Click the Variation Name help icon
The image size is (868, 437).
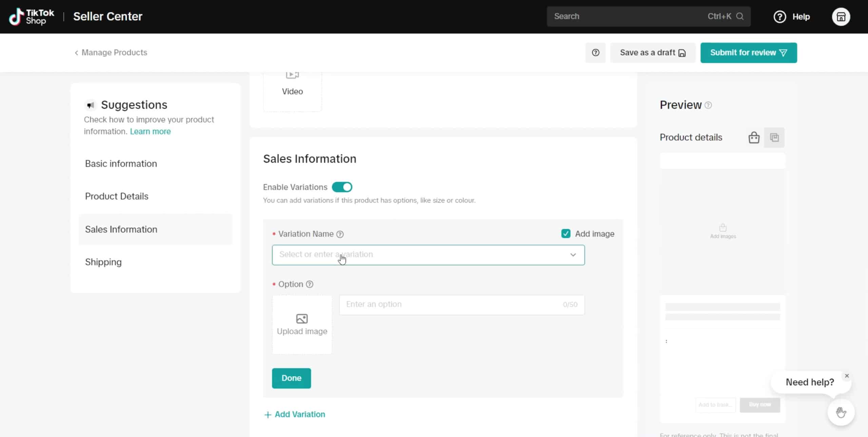pos(340,234)
